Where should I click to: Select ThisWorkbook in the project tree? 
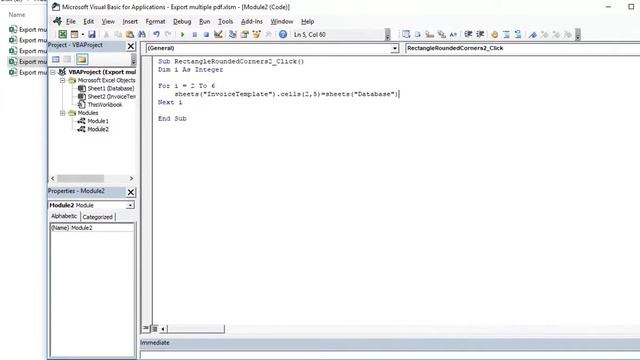point(104,105)
